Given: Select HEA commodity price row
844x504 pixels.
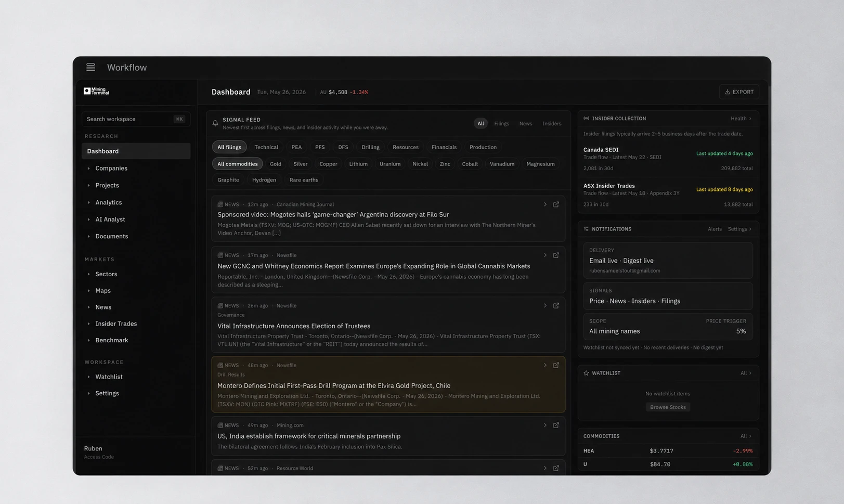Looking at the screenshot, I should [668, 451].
